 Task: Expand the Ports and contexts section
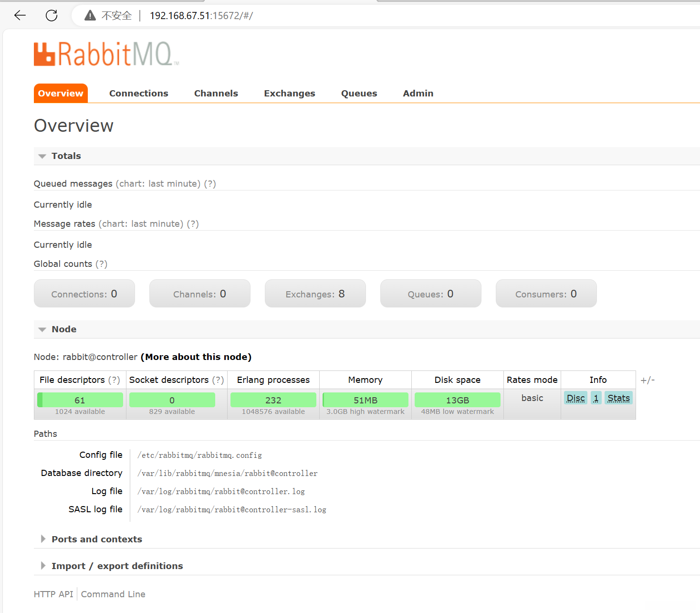coord(92,539)
